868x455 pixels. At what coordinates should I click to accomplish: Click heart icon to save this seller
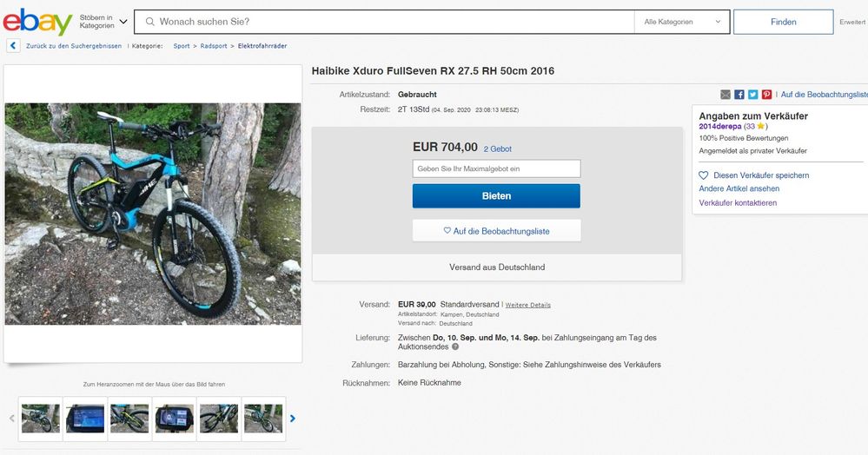click(x=704, y=175)
